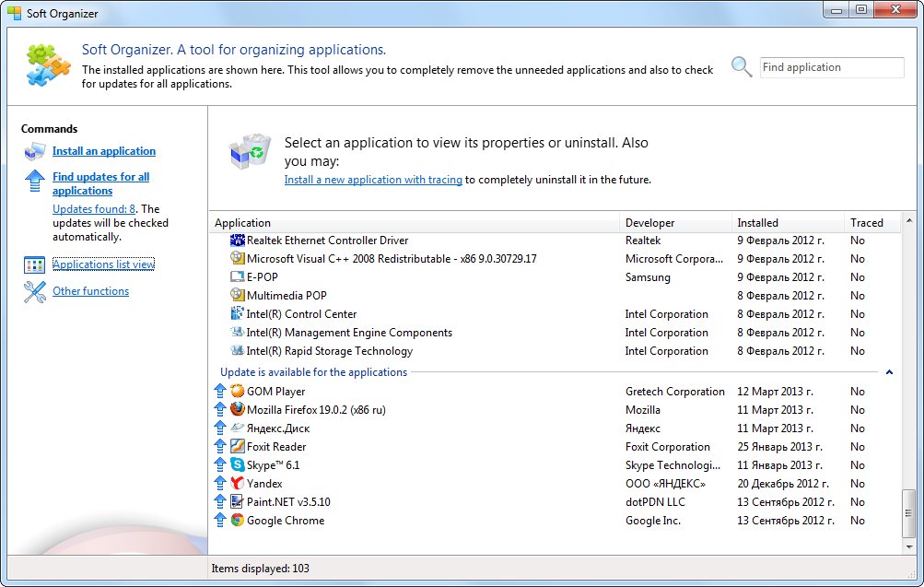Open the Other functions link
Screen dimensions: 924x587
click(x=91, y=290)
